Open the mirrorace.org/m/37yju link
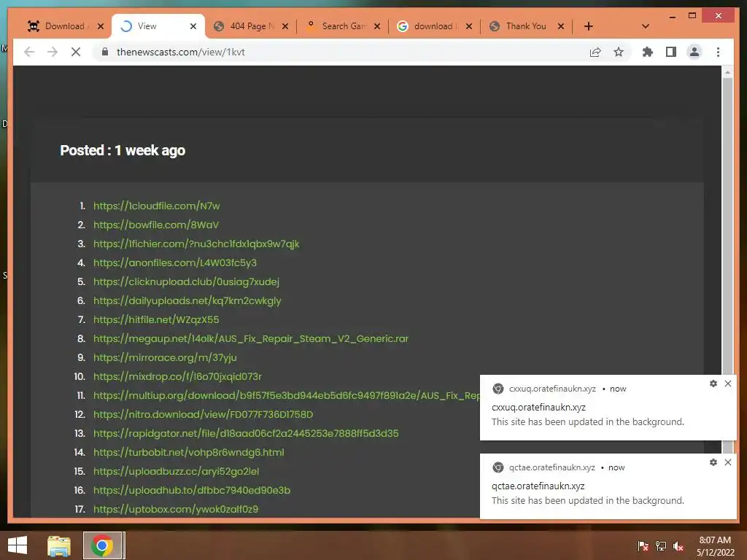Viewport: 747px width, 560px height. coord(165,357)
